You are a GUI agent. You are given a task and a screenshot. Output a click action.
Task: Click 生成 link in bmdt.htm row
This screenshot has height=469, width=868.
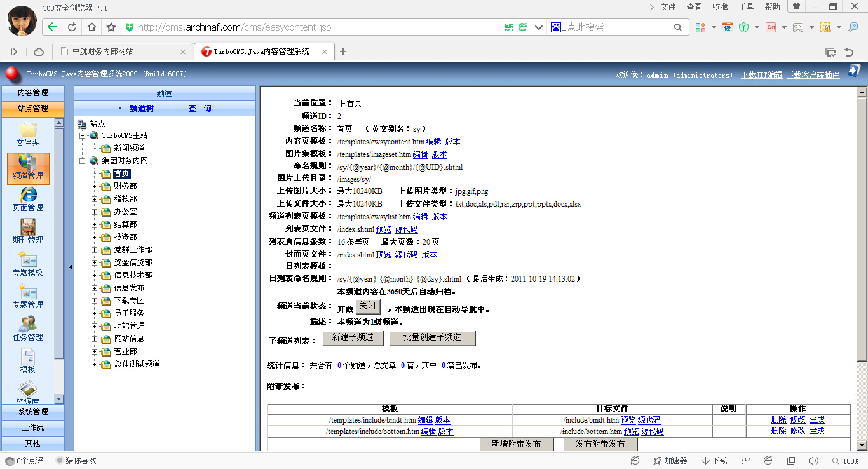coord(817,420)
